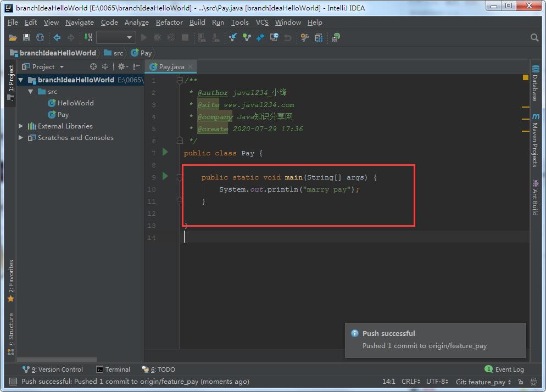Click the Synchronize toolbar icon
This screenshot has height=392, width=546.
41,37
